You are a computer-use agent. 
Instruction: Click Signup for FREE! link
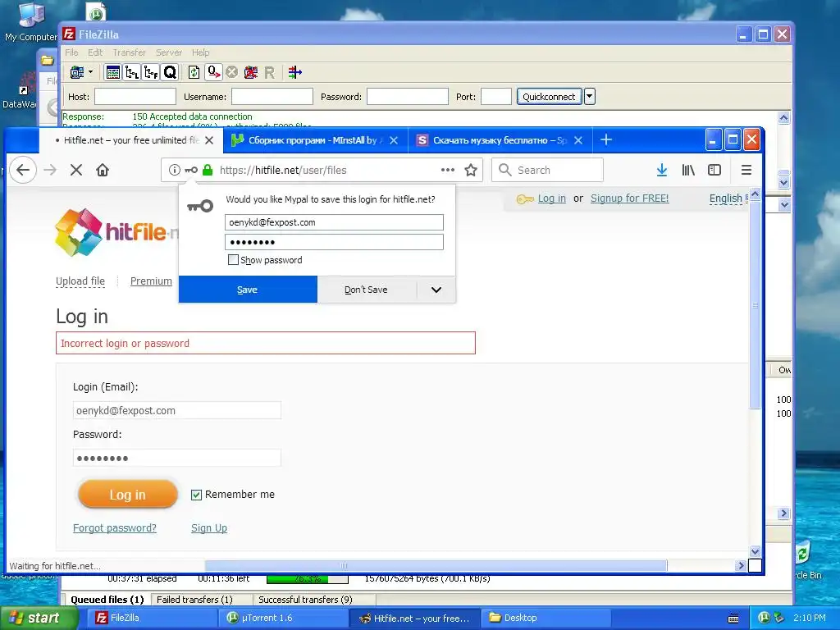[629, 199]
